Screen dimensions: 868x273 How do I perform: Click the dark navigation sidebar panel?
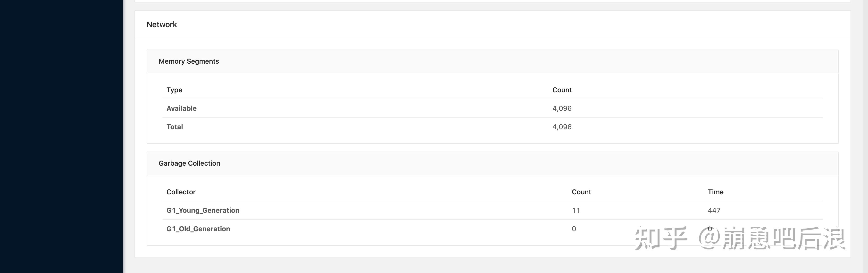(61, 135)
